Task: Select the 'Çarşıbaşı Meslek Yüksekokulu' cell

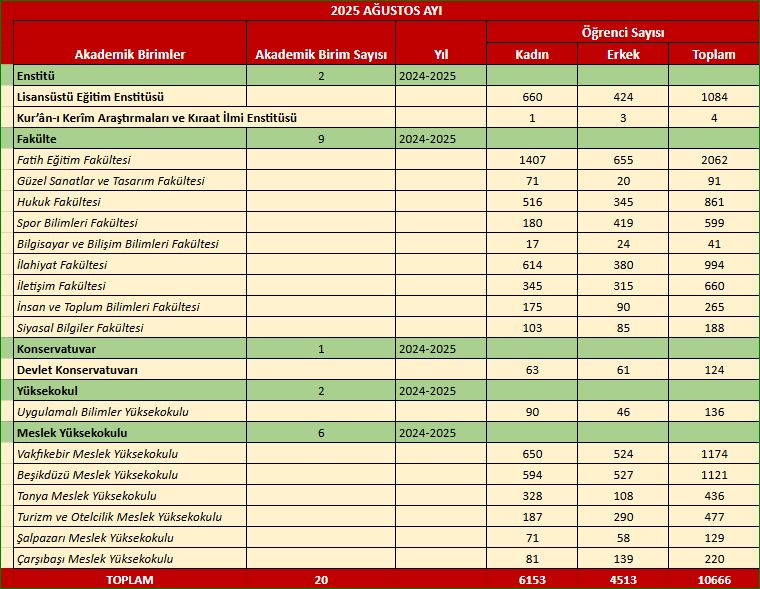Action: (x=95, y=559)
